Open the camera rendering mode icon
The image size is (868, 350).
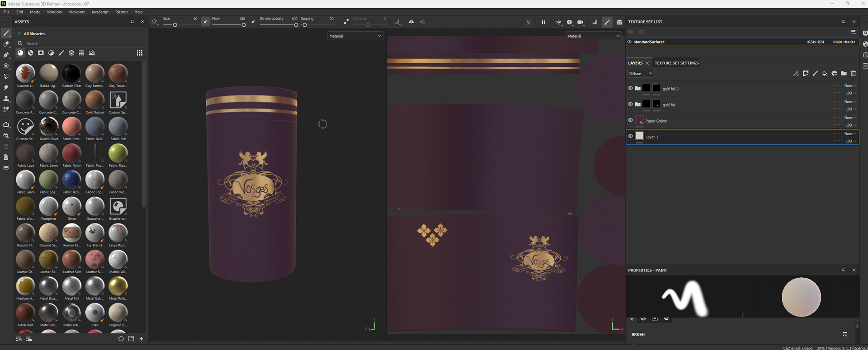click(581, 22)
